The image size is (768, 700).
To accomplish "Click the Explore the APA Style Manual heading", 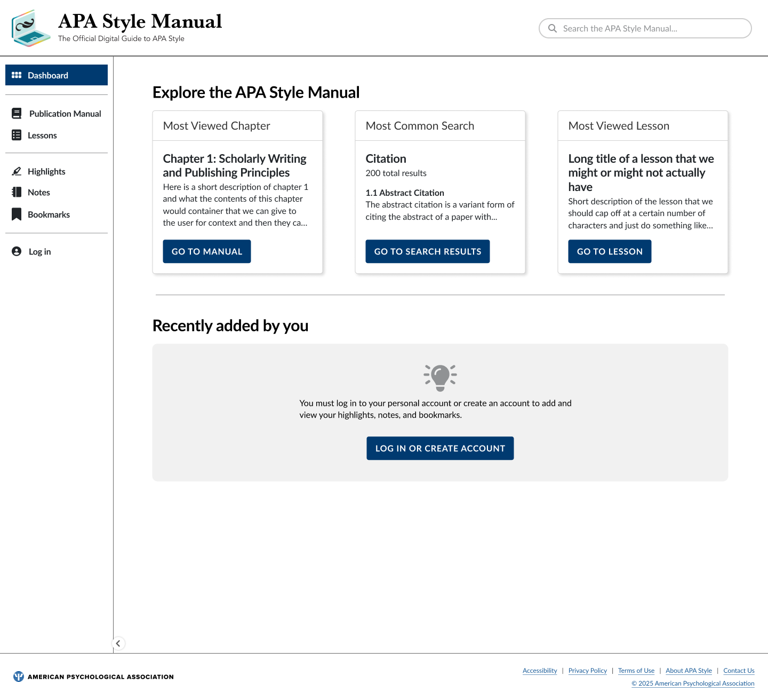I will [x=256, y=92].
